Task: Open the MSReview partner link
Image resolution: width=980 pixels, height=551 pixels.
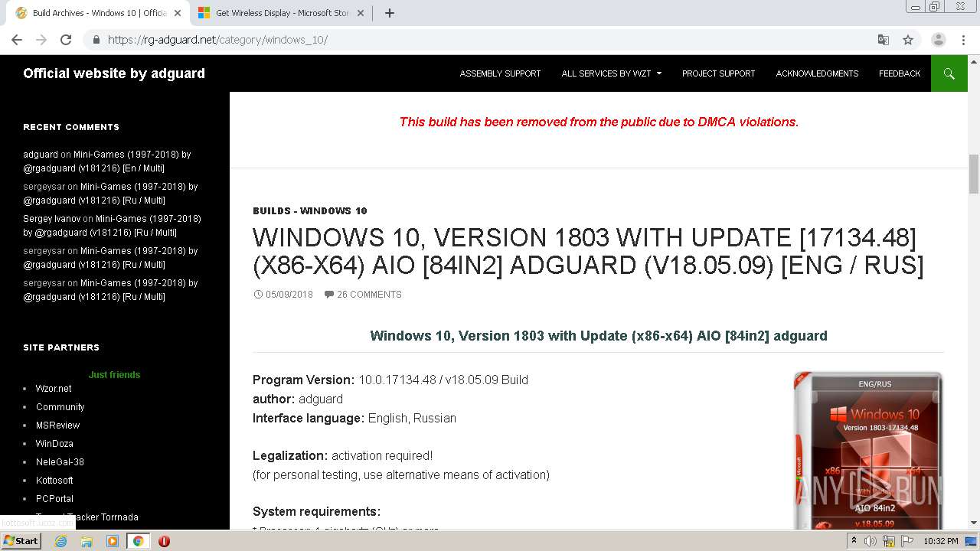Action: (57, 425)
